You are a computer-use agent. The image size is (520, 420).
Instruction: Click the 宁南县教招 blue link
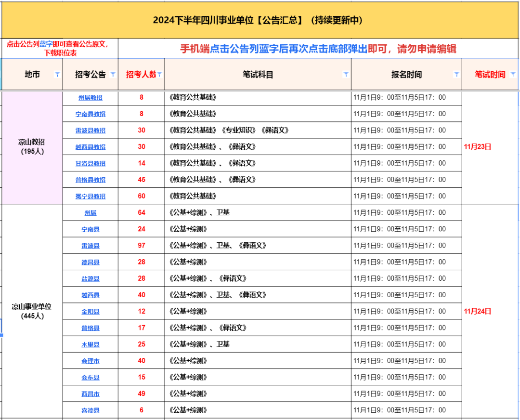coord(91,114)
